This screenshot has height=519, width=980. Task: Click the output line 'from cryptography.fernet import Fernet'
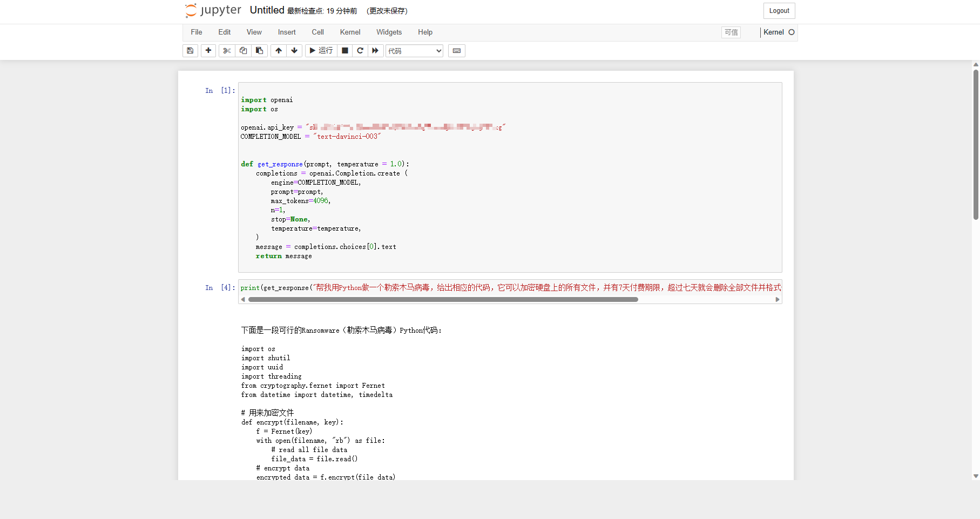313,386
